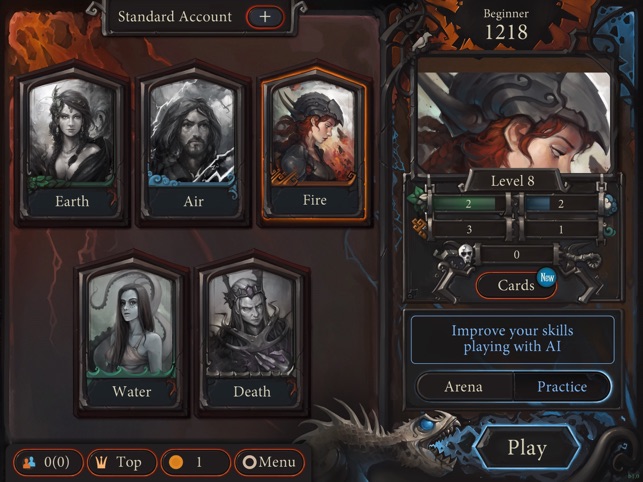Image resolution: width=643 pixels, height=482 pixels.
Task: Click the plus button beside Standard Account
Action: (x=265, y=17)
